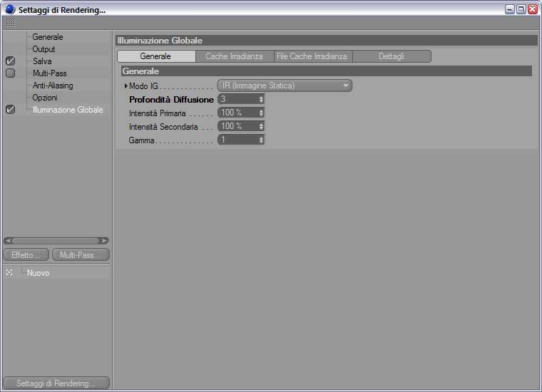Viewport: 542px width, 392px height.
Task: Click the Effetto... button
Action: (x=26, y=255)
